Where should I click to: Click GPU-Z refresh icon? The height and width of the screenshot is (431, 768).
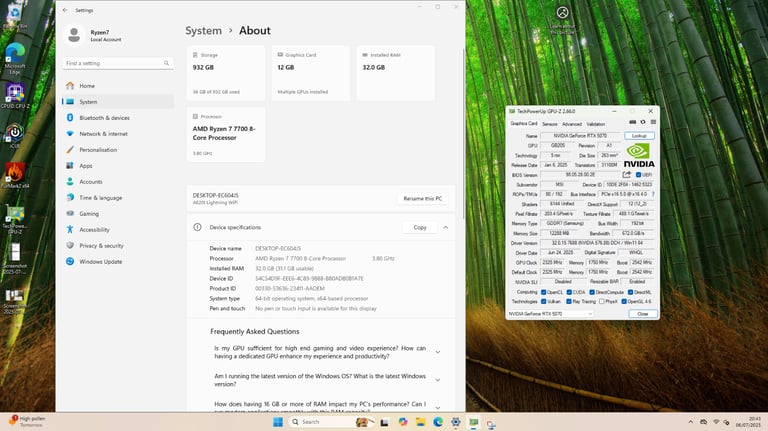click(x=643, y=122)
